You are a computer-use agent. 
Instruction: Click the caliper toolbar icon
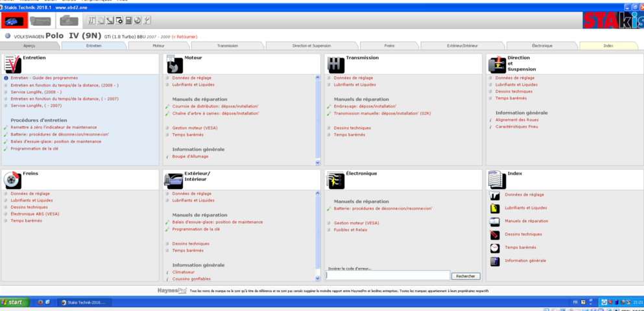[x=91, y=20]
